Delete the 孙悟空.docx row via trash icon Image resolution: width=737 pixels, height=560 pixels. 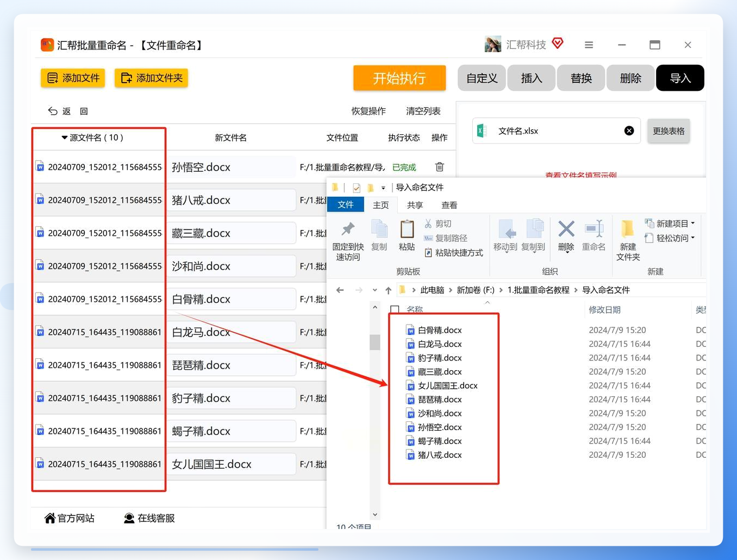coord(440,167)
